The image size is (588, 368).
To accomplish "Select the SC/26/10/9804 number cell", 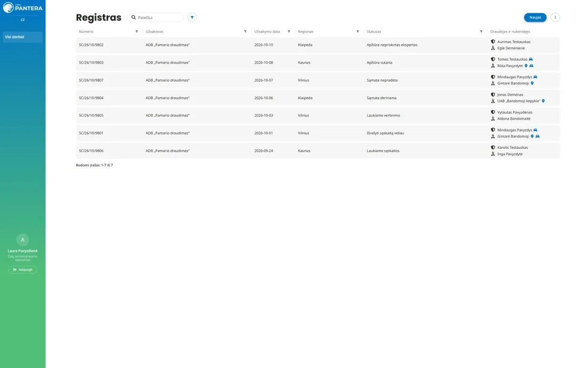I will tap(91, 98).
